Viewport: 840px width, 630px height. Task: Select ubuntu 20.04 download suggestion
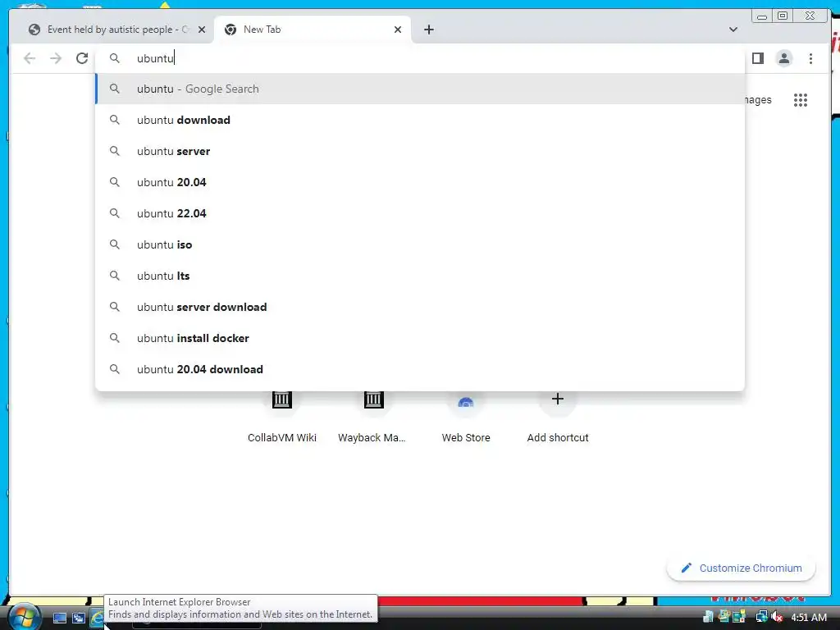coord(420,369)
